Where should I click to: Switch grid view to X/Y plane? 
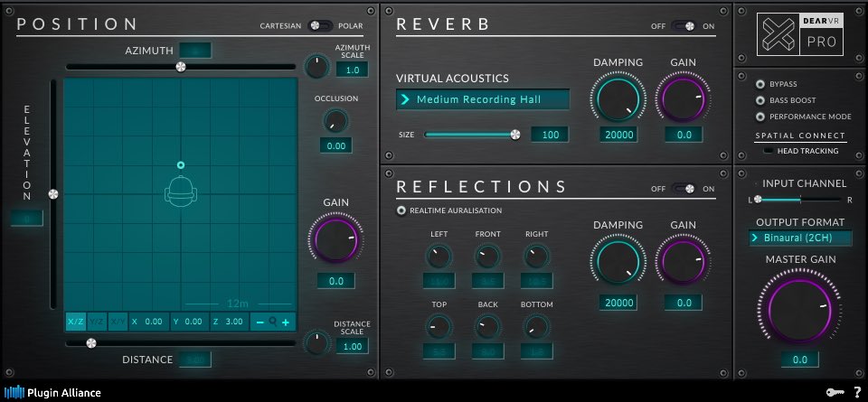coord(118,322)
